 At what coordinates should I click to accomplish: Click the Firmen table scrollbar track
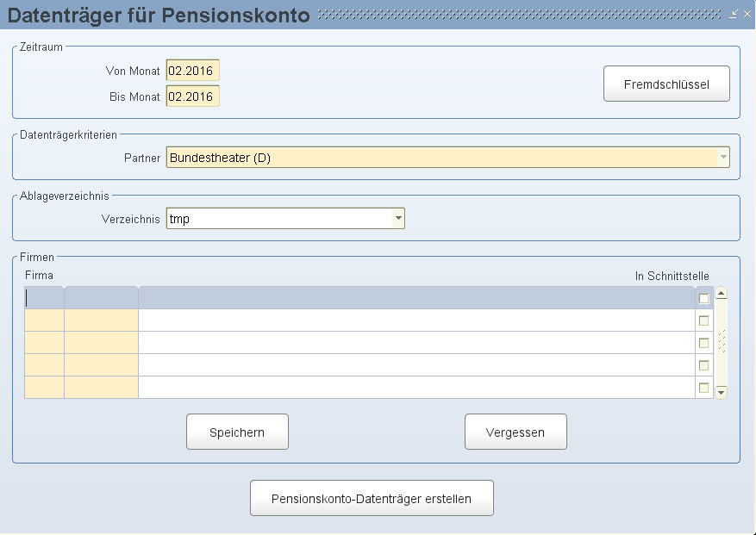tap(722, 342)
